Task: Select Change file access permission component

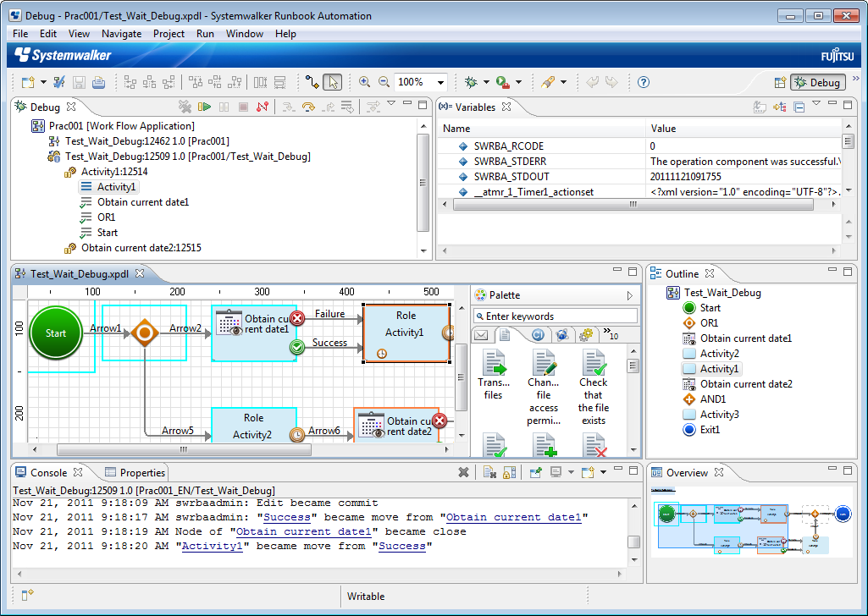Action: click(544, 388)
